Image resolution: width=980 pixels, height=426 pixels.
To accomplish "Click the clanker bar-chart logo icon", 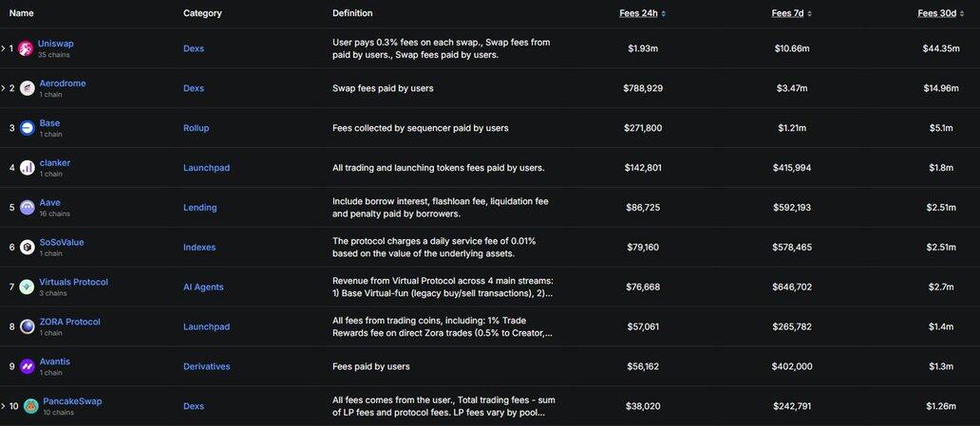I will click(x=27, y=167).
